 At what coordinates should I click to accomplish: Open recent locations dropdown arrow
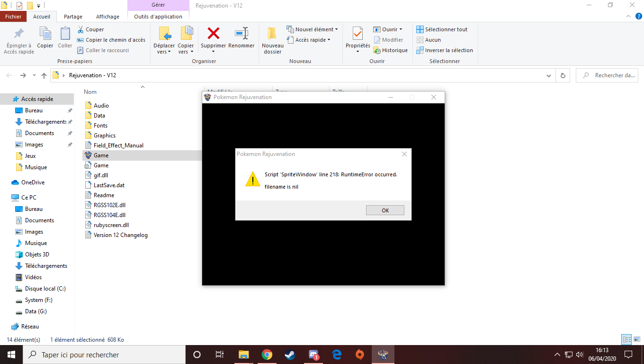pyautogui.click(x=34, y=75)
